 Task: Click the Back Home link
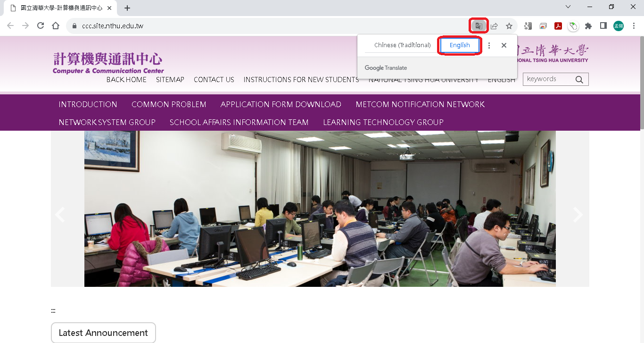(126, 80)
